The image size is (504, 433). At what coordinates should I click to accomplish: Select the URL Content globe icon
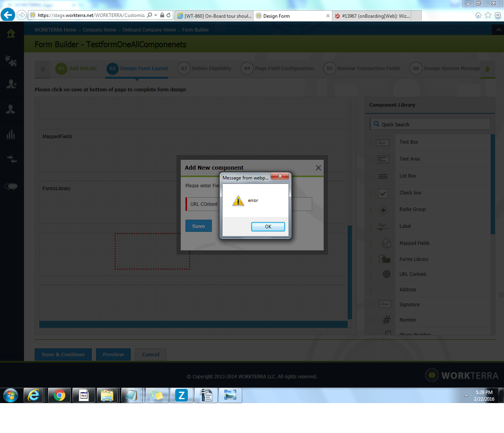(x=386, y=274)
